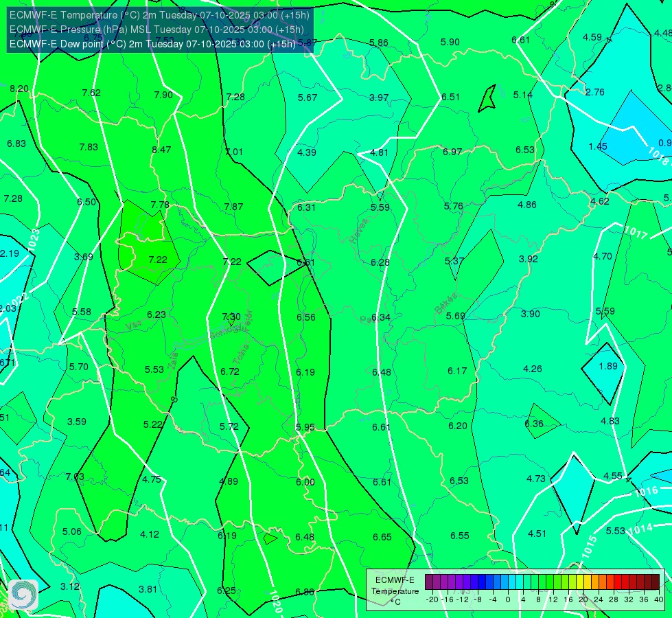672x618 pixels.
Task: Click the 8.47 temperature value
Action: (161, 150)
